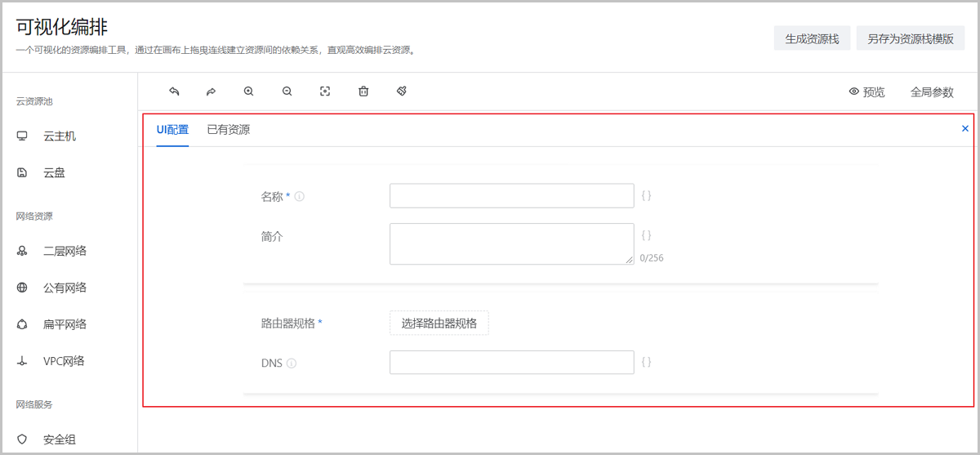Click the 名称 input field
This screenshot has height=455, width=980.
(x=511, y=196)
